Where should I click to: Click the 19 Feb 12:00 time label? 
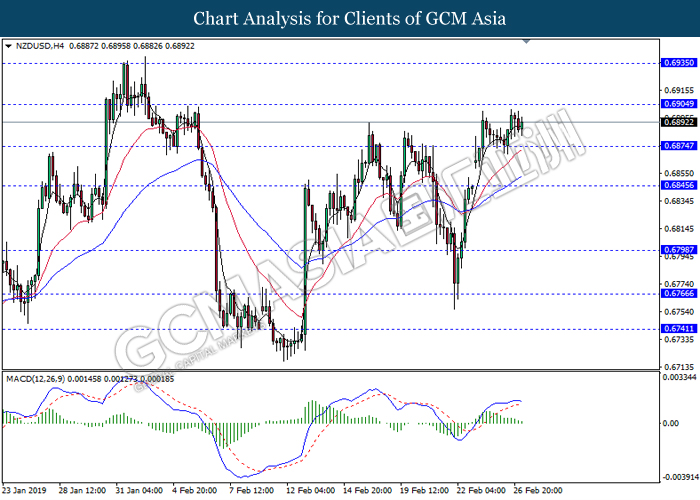point(425,490)
